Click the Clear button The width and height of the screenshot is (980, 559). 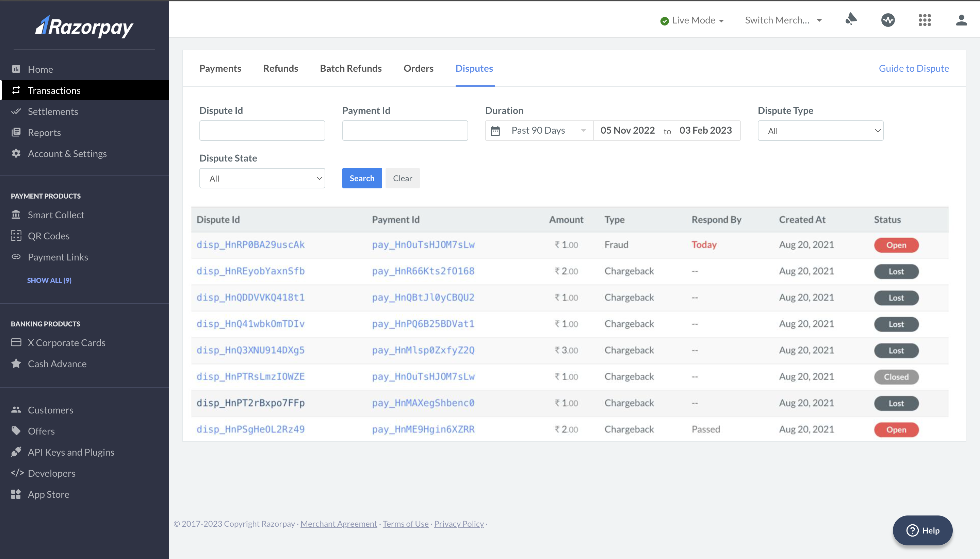click(x=402, y=178)
